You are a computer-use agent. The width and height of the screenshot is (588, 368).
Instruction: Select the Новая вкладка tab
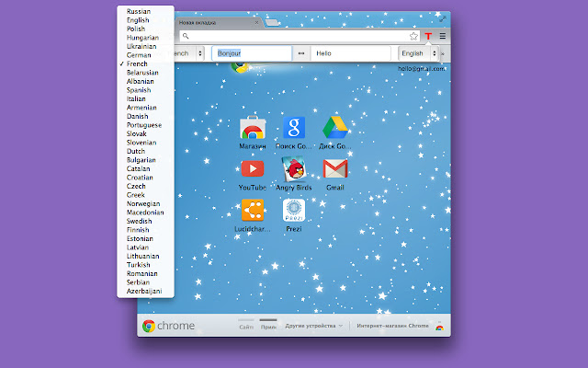[x=217, y=22]
